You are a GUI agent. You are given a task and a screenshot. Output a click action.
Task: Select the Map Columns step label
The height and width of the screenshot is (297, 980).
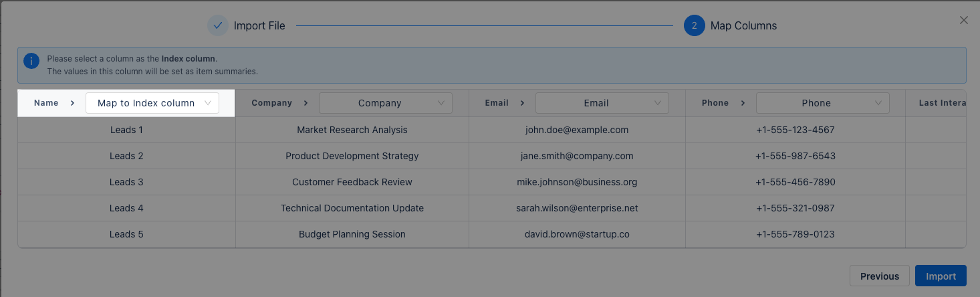743,26
